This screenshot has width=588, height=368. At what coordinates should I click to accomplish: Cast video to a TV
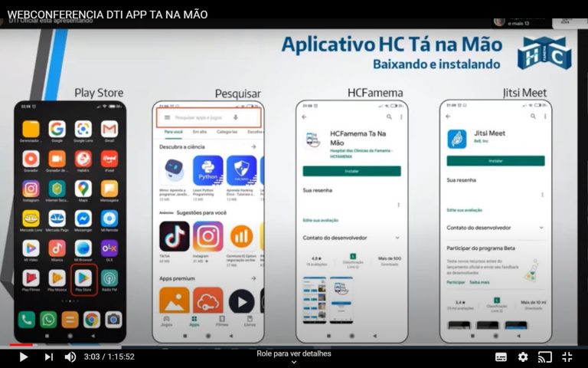(x=545, y=356)
